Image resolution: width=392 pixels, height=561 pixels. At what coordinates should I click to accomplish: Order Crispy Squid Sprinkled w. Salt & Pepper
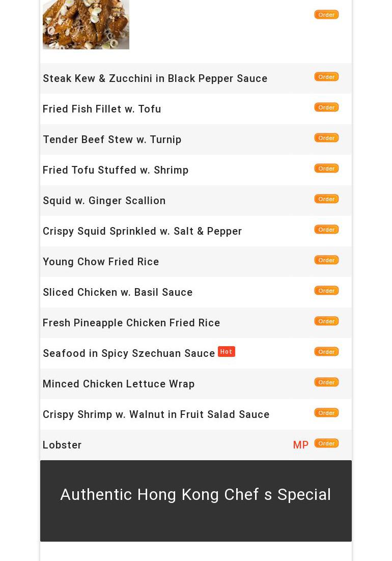point(326,230)
